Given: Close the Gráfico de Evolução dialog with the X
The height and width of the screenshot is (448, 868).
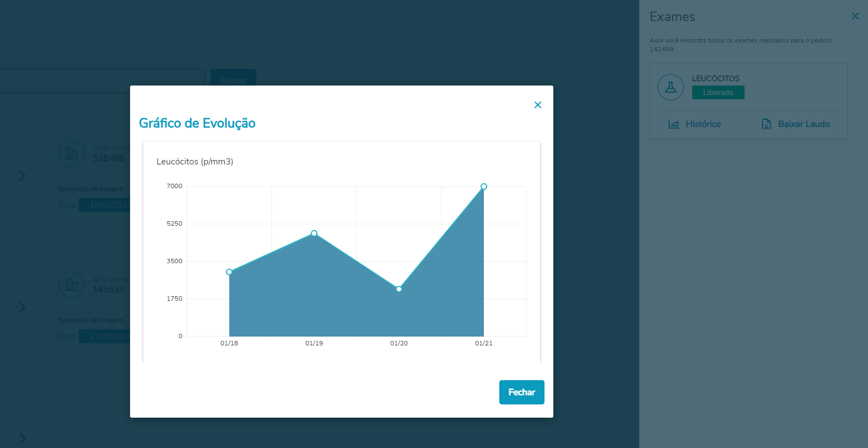Looking at the screenshot, I should 538,105.
